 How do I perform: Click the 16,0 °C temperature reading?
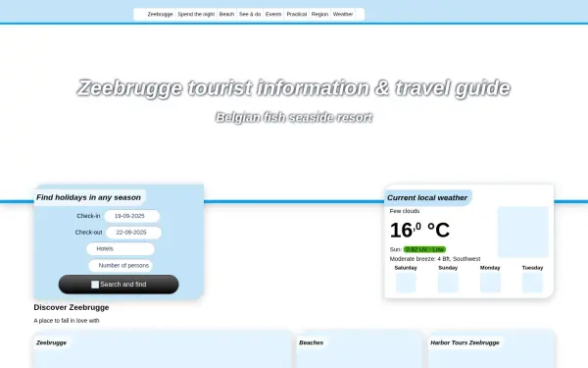pos(419,230)
